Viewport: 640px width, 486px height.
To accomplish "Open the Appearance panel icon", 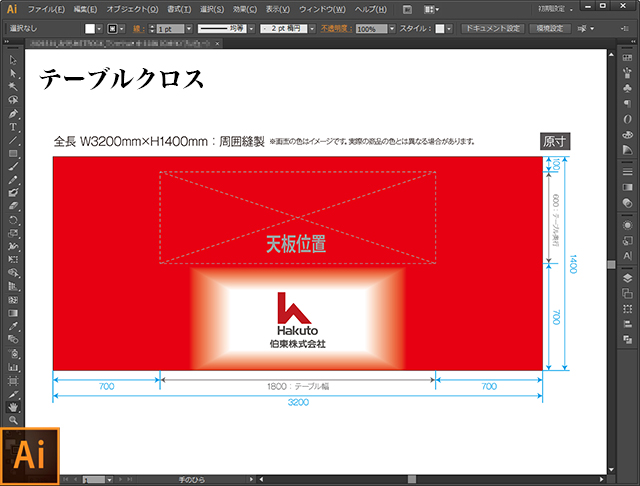I will pos(627,225).
